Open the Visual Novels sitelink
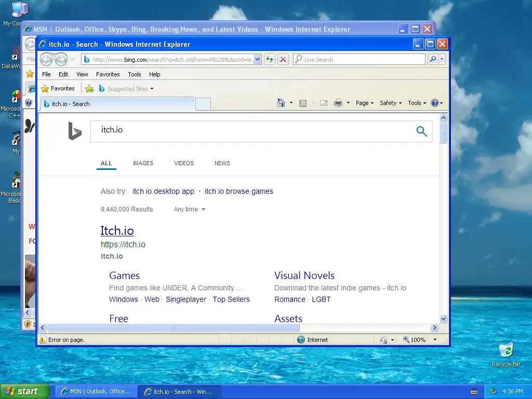Viewport: 532px width, 399px height. pos(304,275)
